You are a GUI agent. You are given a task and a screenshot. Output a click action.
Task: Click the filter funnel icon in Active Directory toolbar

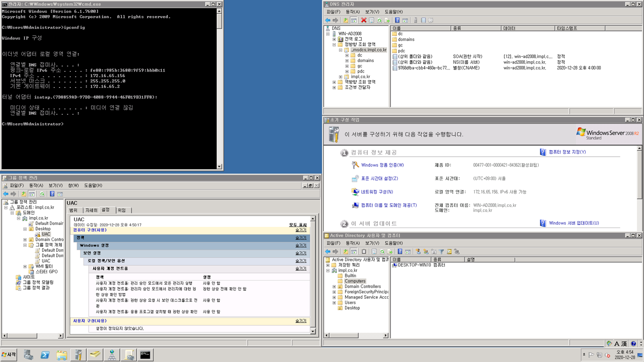point(441,251)
